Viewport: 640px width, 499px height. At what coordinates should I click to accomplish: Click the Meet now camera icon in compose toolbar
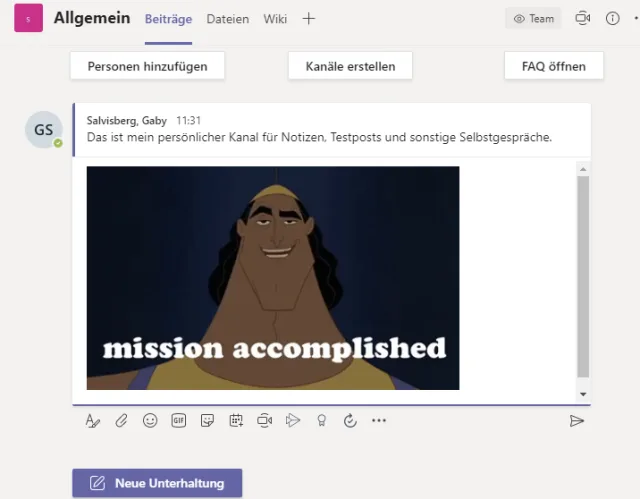(x=264, y=420)
